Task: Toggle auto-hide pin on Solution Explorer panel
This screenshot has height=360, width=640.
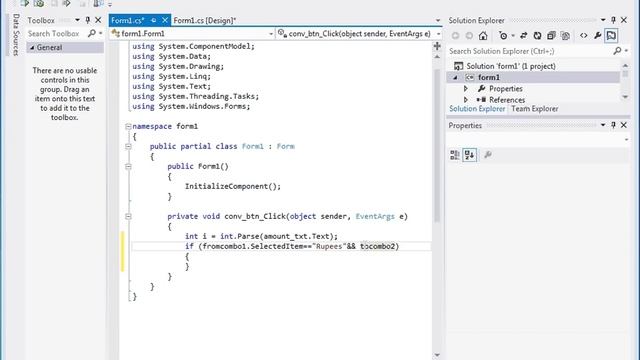Action: [x=613, y=20]
